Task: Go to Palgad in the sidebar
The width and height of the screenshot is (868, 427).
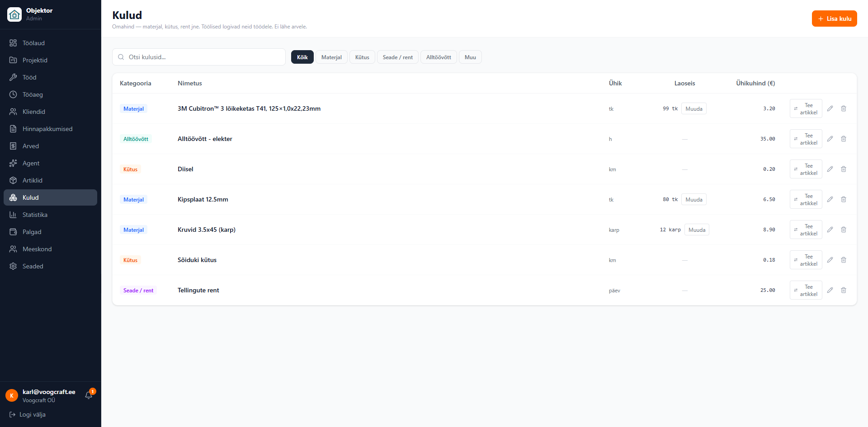Action: point(50,232)
